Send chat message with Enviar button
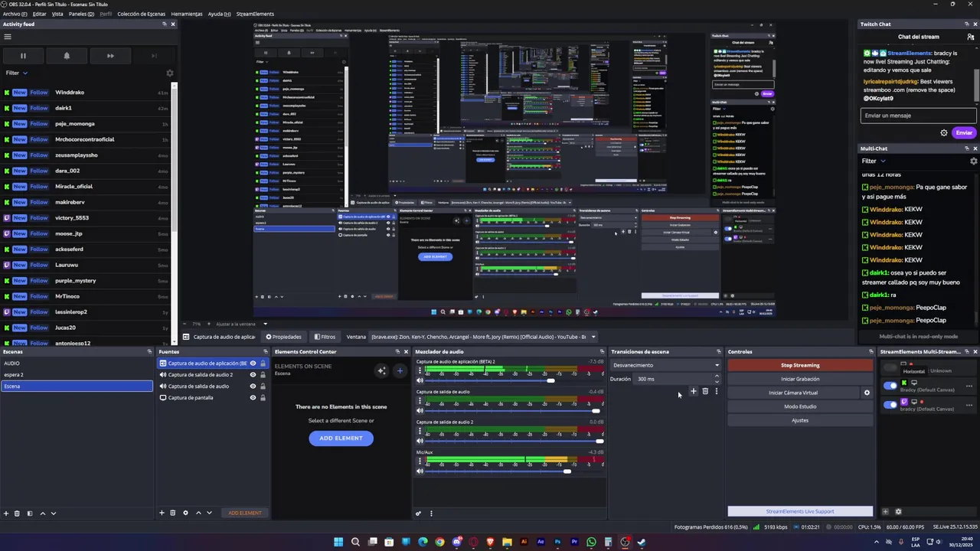Viewport: 980px width, 551px height. coord(964,132)
